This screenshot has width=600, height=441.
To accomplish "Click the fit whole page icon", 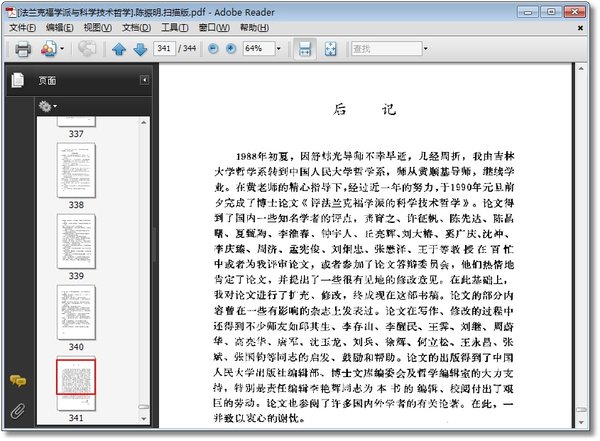I will 330,49.
